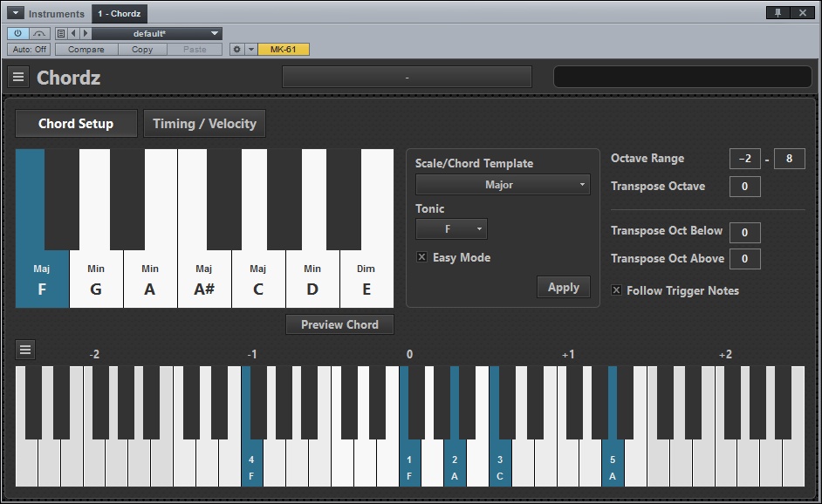Viewport: 822px width, 504px height.
Task: Click the Octave Range upper value 8
Action: 789,158
